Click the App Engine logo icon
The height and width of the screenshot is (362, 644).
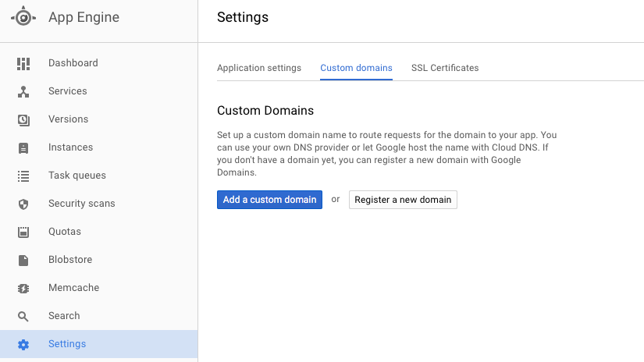[x=23, y=17]
